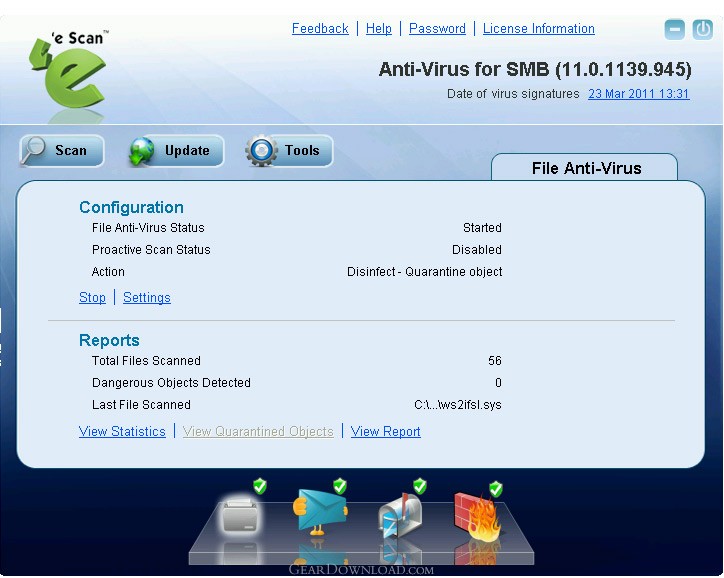Open License Information link
Viewport: 724px width, 578px height.
click(x=539, y=29)
